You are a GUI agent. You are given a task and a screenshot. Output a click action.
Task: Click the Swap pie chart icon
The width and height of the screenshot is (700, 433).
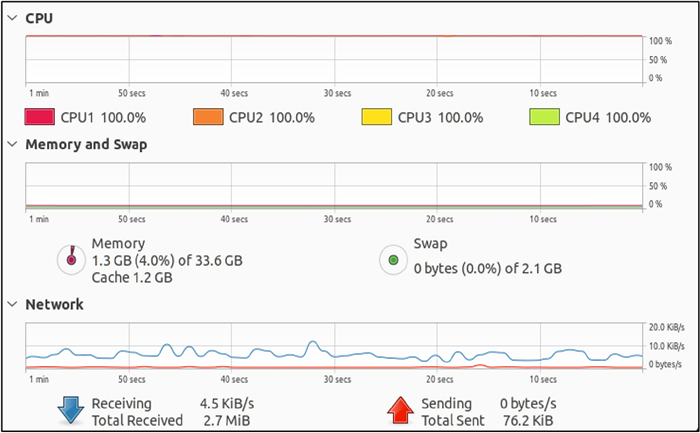[393, 260]
